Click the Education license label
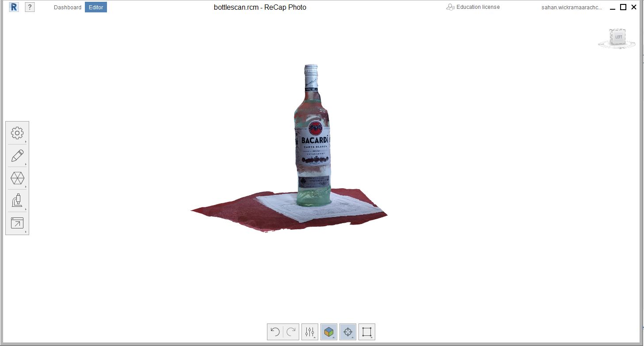The width and height of the screenshot is (644, 346). click(x=478, y=7)
